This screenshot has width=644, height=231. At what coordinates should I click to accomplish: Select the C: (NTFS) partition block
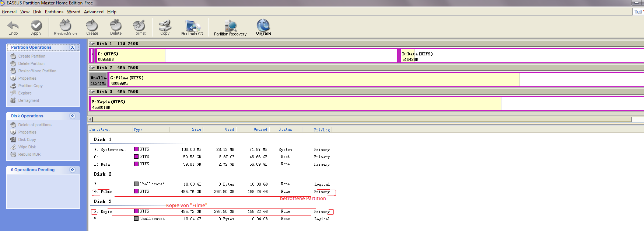[x=246, y=56]
